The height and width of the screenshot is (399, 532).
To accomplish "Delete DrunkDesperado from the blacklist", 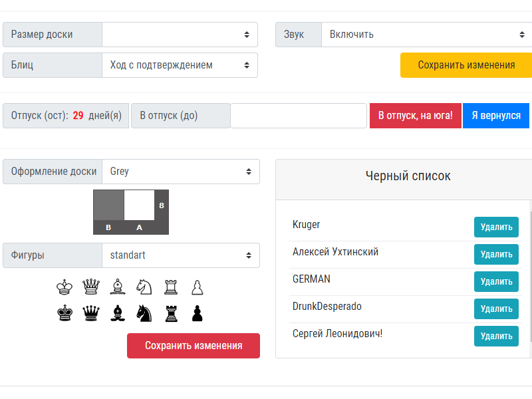I will pos(496,309).
